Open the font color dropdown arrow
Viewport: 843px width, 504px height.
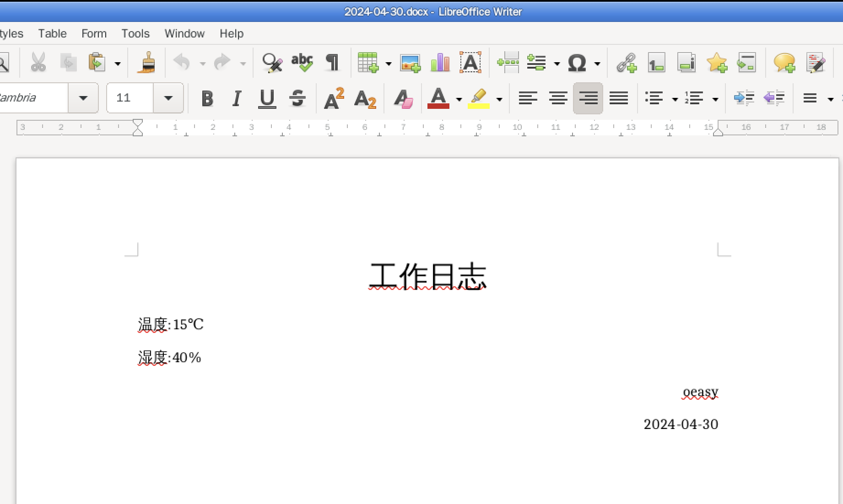pyautogui.click(x=459, y=99)
